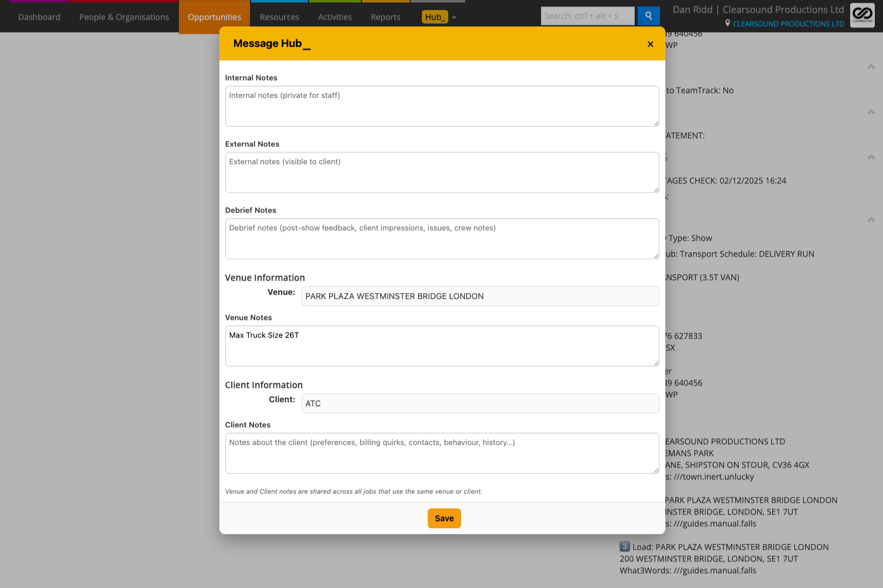Viewport: 883px width, 588px height.
Task: Click the numbered Load stop badge icon
Action: (x=624, y=546)
